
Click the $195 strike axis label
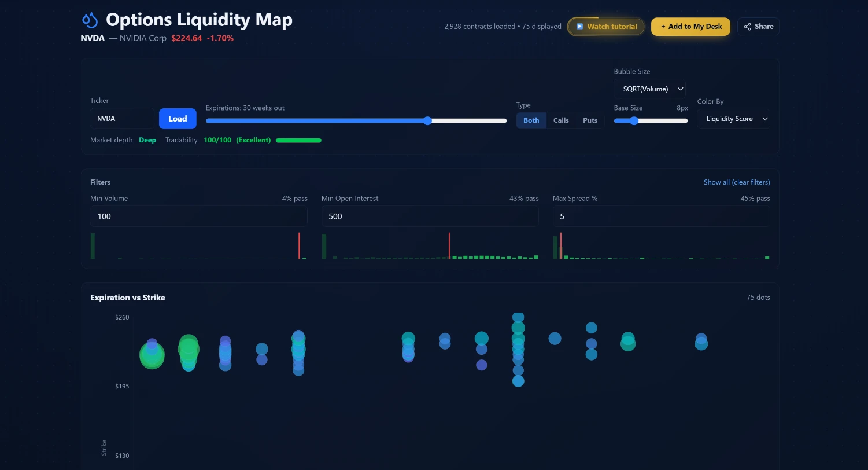click(121, 386)
